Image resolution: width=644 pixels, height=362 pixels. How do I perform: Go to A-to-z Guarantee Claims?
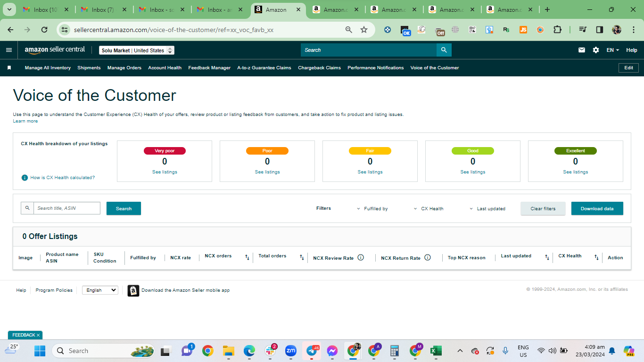(264, 68)
